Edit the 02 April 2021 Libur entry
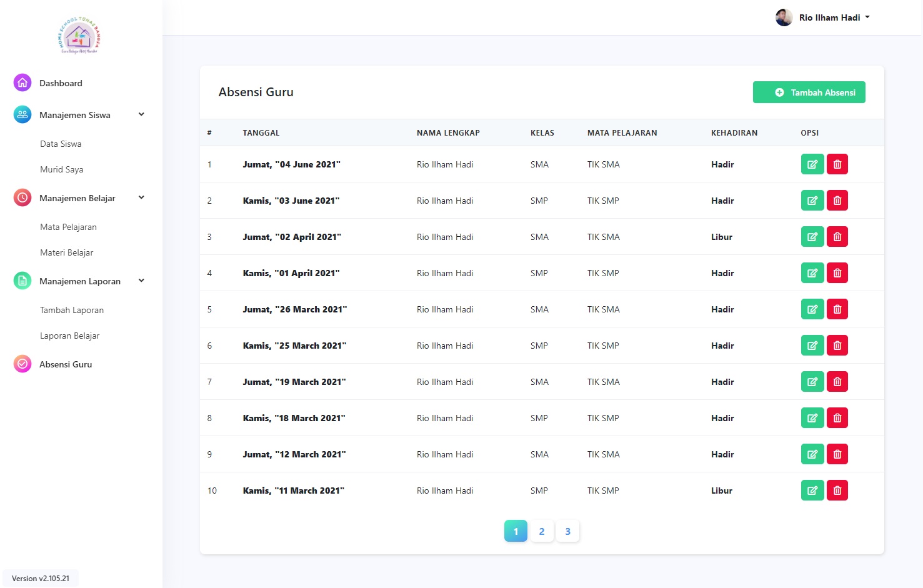Screen dimensions: 923x588 coord(812,237)
